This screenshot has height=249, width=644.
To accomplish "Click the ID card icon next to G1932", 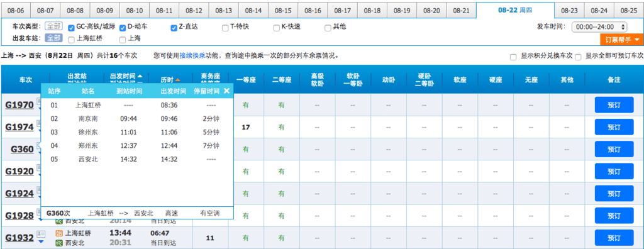I will [x=41, y=233].
